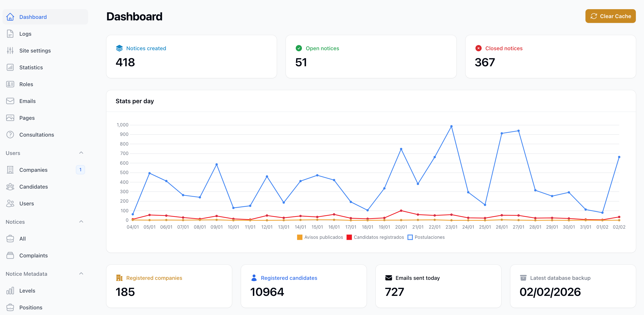Open Site settings sliders icon
Viewport: 644px width, 315px height.
10,50
